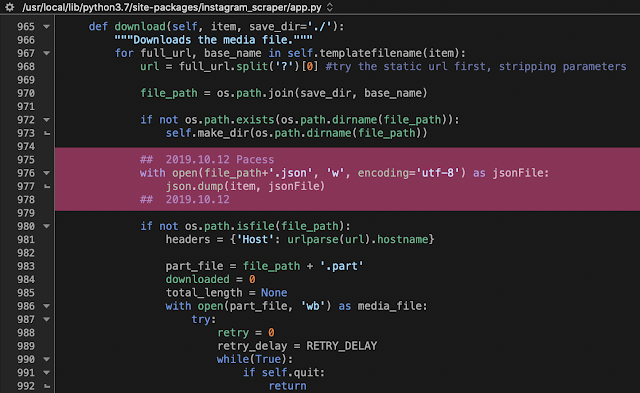Collapse the isfile check at line 980
Image resolution: width=640 pixels, height=393 pixels.
pos(47,226)
